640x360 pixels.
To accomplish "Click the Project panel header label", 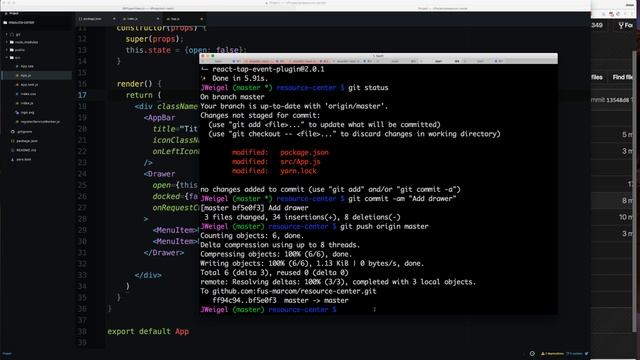I will tap(14, 13).
